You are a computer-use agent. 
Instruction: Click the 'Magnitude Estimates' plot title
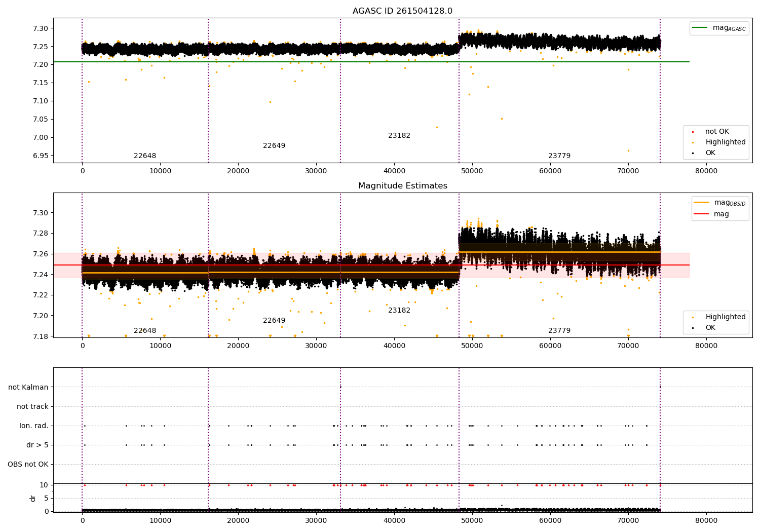(x=402, y=186)
